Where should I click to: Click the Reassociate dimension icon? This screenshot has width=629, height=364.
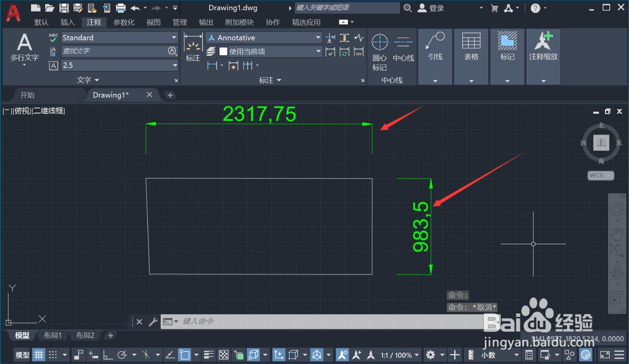pos(359,52)
